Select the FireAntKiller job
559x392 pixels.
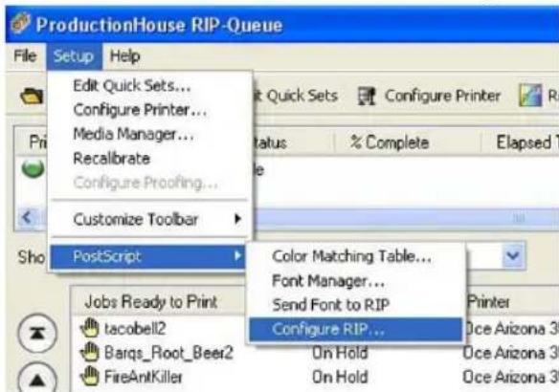coord(144,377)
